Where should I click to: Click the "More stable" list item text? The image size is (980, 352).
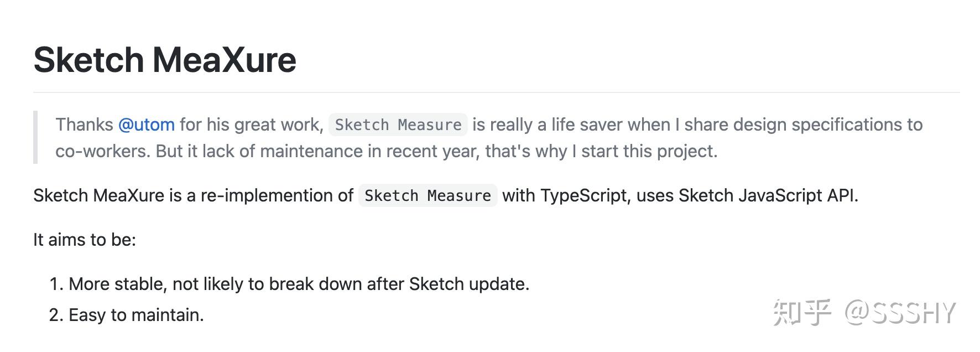click(x=299, y=284)
